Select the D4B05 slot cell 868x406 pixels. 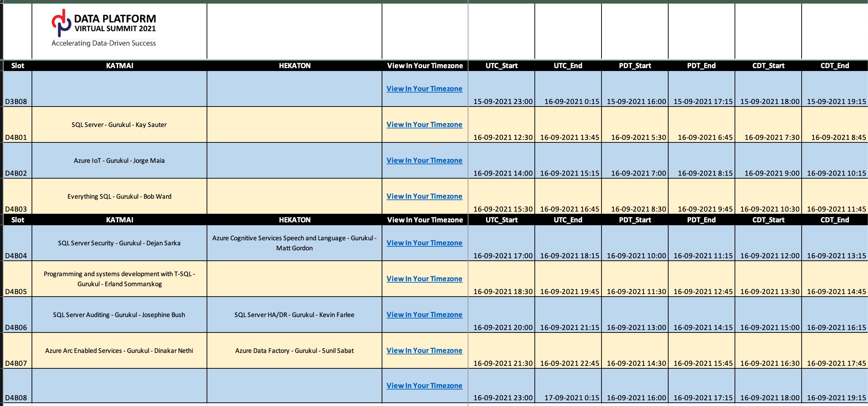pos(18,279)
